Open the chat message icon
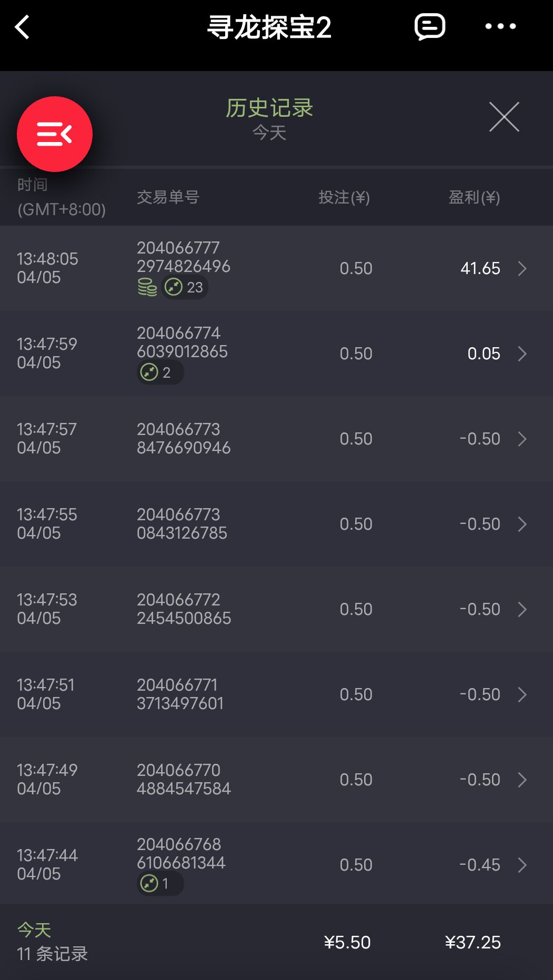The width and height of the screenshot is (553, 980). [430, 27]
